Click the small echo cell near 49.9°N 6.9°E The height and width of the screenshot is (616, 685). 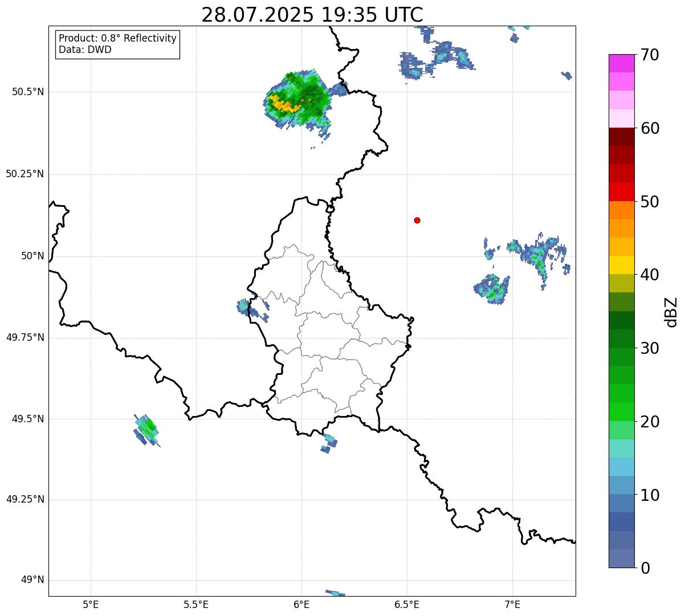click(492, 289)
